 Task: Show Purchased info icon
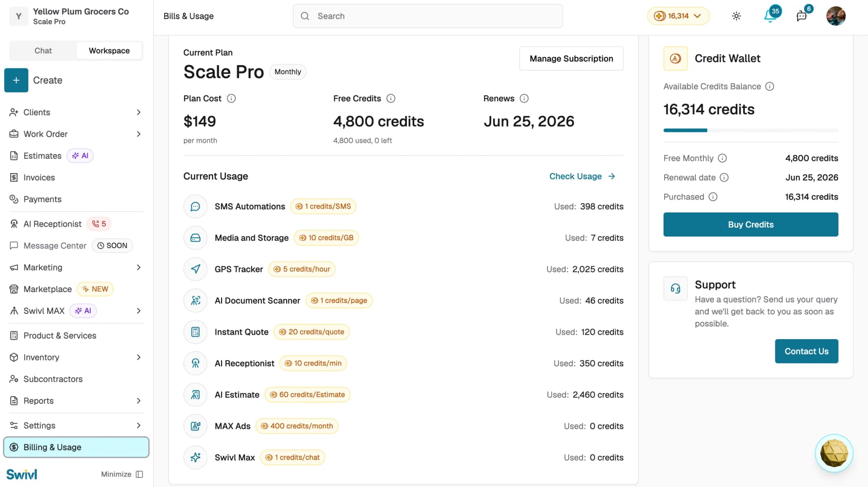pyautogui.click(x=713, y=197)
